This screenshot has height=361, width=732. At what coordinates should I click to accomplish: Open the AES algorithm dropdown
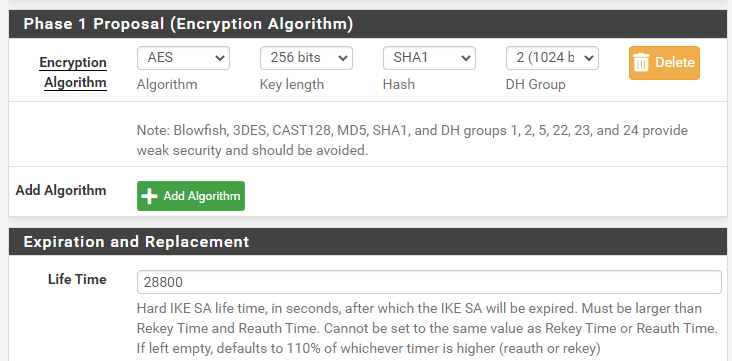(x=183, y=58)
